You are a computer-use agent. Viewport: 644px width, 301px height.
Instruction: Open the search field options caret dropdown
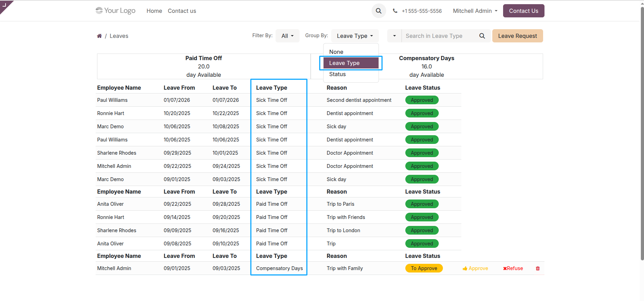point(394,36)
